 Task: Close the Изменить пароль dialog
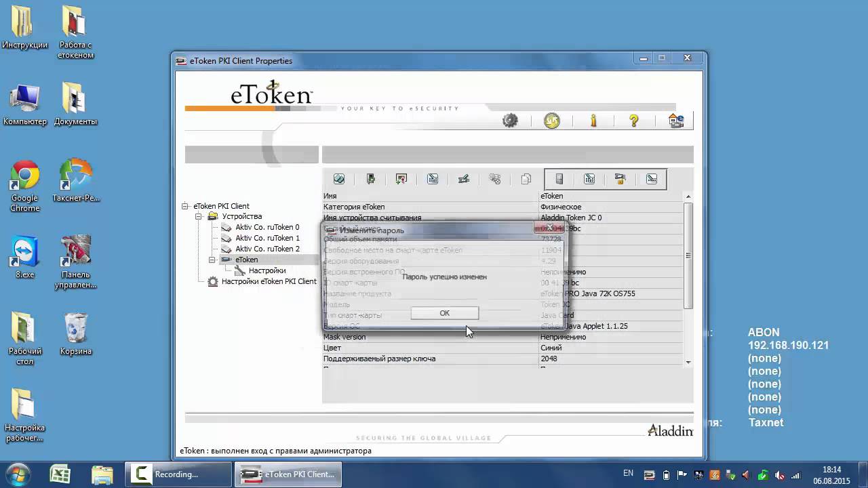(550, 228)
